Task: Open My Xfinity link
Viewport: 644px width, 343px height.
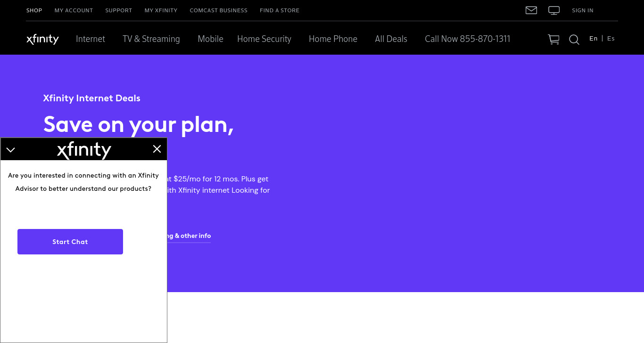Action: point(161,10)
